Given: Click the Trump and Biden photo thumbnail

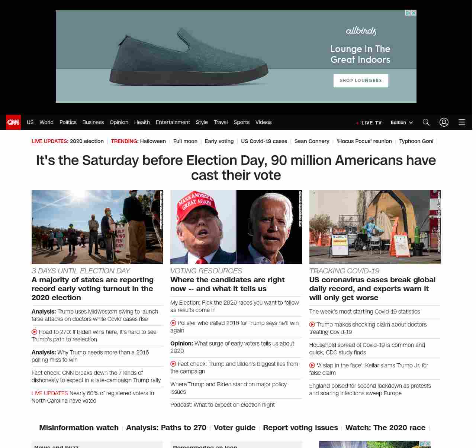Looking at the screenshot, I should tap(236, 227).
